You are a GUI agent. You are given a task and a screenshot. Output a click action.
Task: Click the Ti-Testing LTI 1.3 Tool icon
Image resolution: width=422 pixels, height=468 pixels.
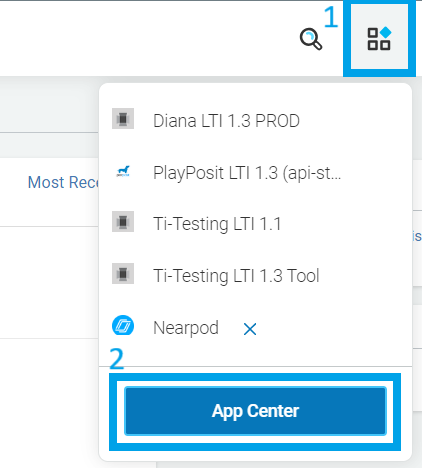(x=123, y=274)
